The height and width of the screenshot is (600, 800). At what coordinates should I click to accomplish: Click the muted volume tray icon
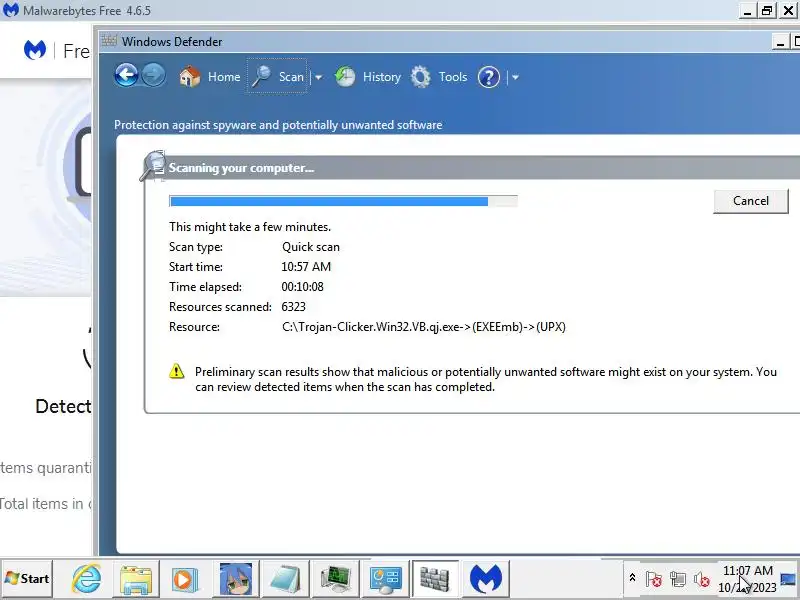pyautogui.click(x=702, y=579)
